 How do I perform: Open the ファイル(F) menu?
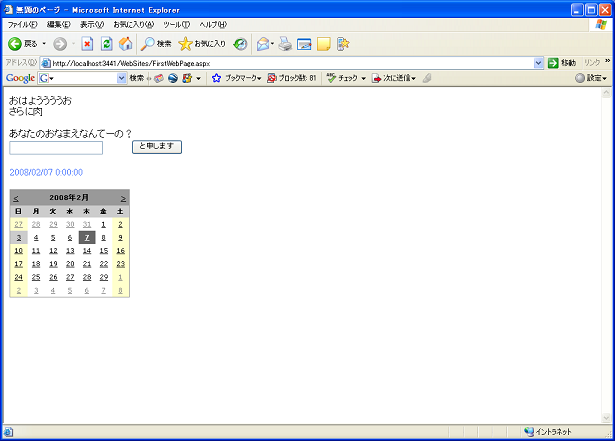pyautogui.click(x=22, y=24)
